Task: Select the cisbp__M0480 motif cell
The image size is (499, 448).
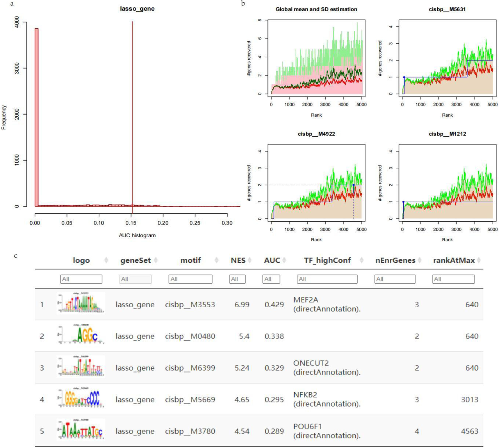Action: (x=190, y=336)
